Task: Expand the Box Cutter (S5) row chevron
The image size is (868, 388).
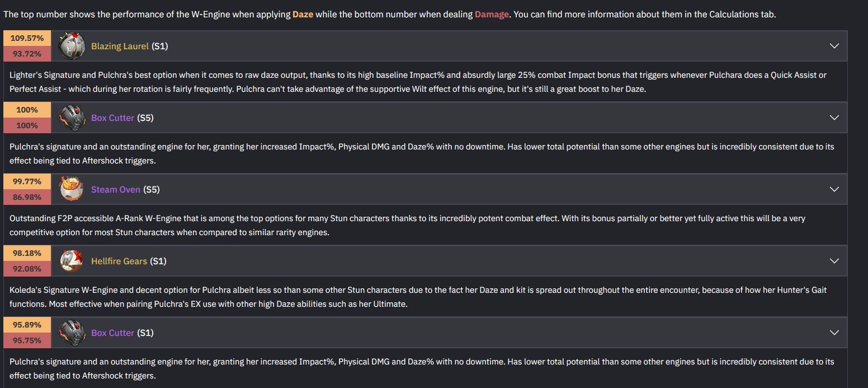Action: pyautogui.click(x=834, y=118)
